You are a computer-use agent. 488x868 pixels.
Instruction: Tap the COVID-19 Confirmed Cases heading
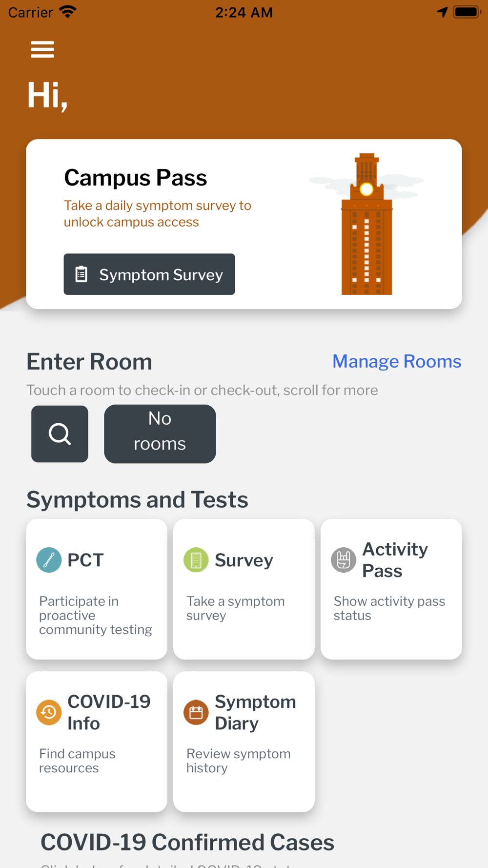[x=187, y=842]
